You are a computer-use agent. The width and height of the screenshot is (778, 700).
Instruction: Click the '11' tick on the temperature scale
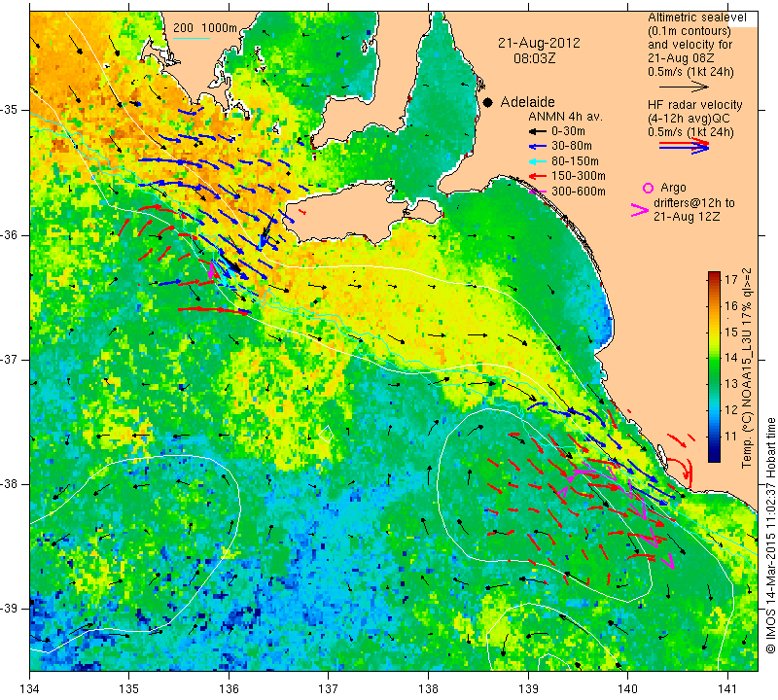click(x=731, y=437)
